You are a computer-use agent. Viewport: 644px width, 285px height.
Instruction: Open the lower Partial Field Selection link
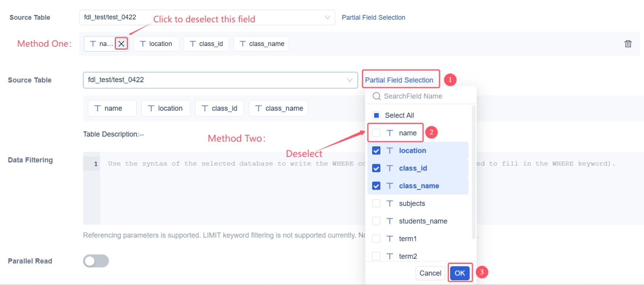click(x=399, y=80)
